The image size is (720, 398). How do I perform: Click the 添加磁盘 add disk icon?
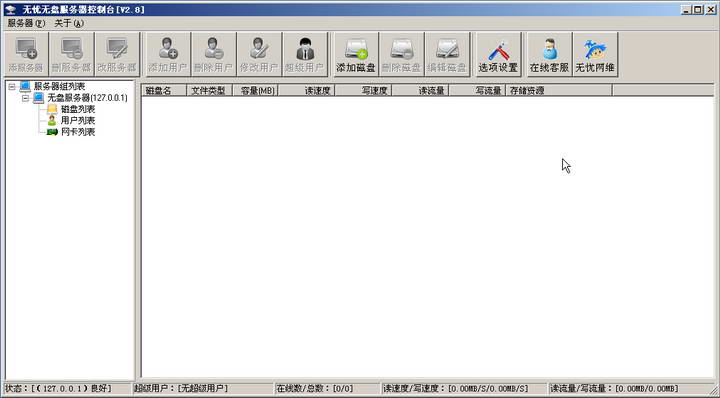(356, 54)
